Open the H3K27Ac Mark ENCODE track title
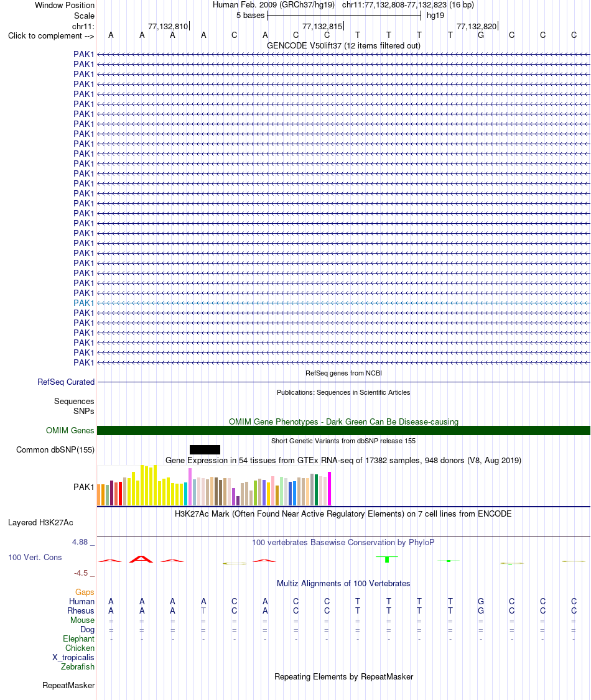The height and width of the screenshot is (700, 591). (x=343, y=514)
